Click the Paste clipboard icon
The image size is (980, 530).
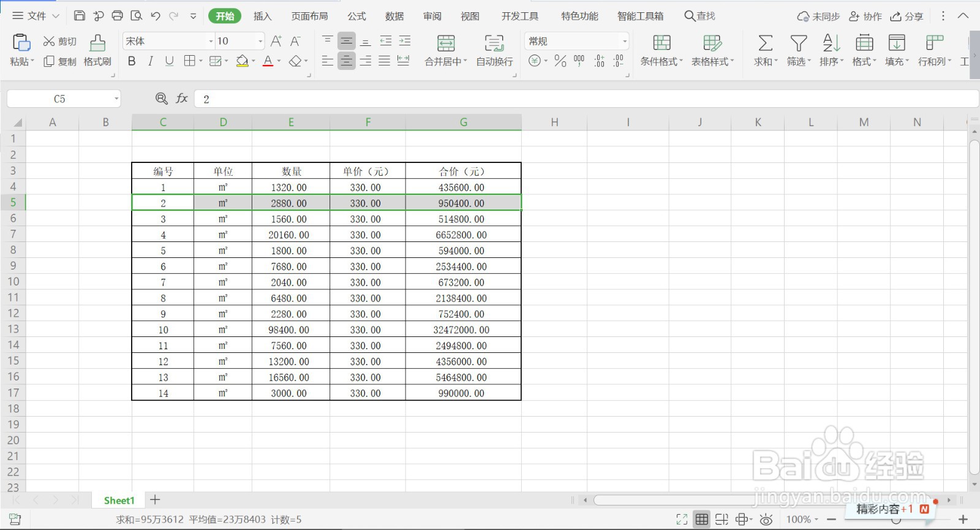pyautogui.click(x=21, y=42)
